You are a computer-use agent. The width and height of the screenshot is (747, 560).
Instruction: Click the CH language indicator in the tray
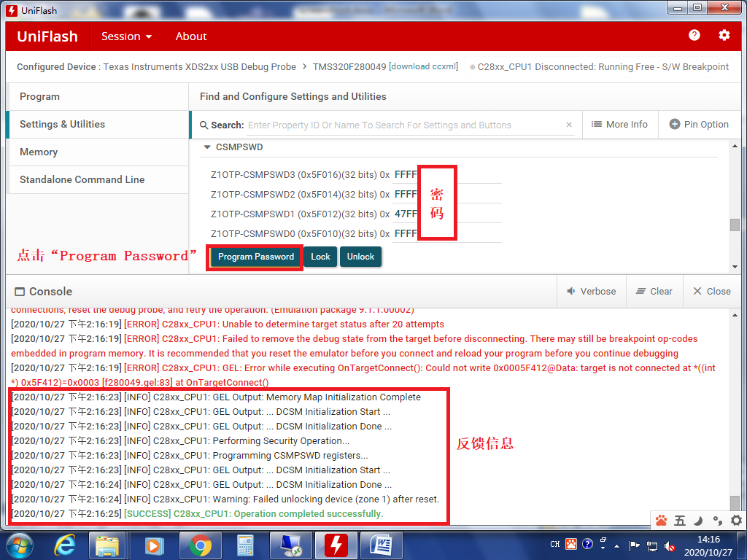point(555,544)
